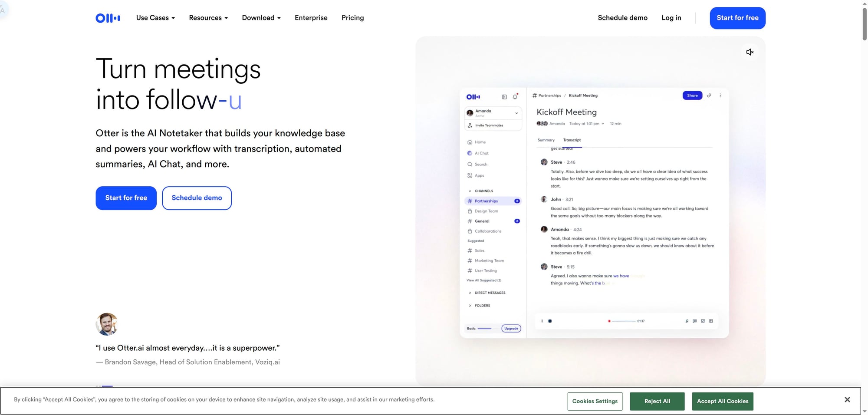Screen dimensions: 868x415
Task: Click the Otter logo in the navbar
Action: (108, 18)
